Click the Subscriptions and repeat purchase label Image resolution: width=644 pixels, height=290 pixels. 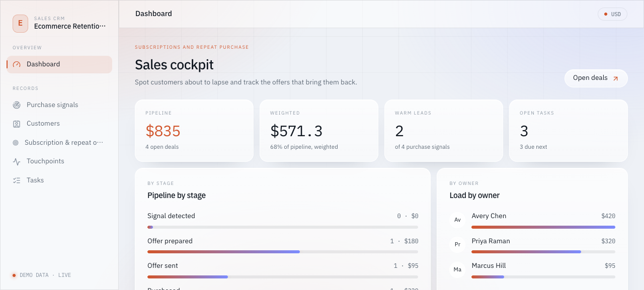tap(192, 47)
